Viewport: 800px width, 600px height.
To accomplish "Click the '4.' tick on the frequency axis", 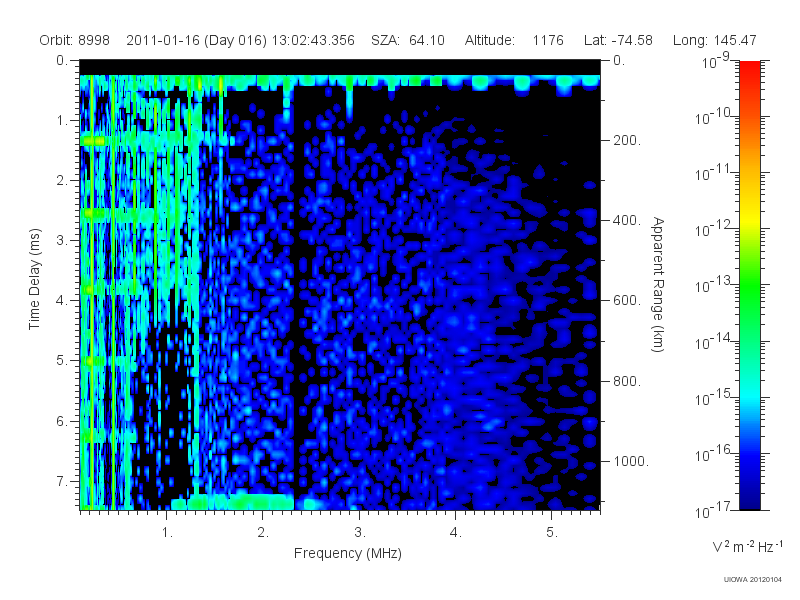I will (455, 533).
